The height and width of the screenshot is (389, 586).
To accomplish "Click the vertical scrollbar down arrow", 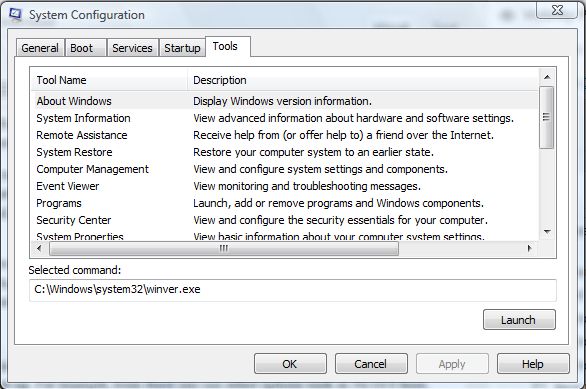I will (x=547, y=232).
